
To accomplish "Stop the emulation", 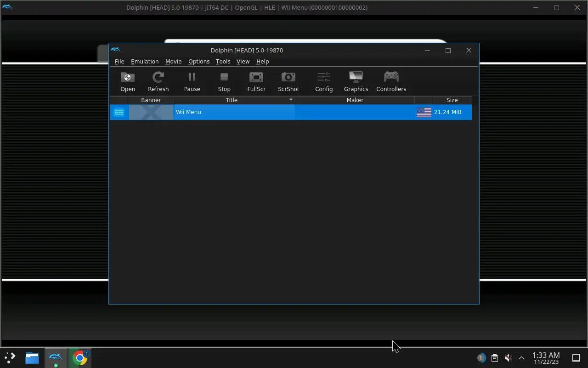I will click(224, 82).
